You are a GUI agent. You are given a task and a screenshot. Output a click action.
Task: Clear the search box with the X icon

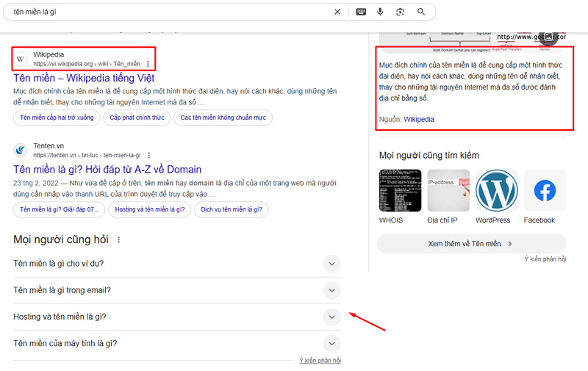pyautogui.click(x=337, y=12)
